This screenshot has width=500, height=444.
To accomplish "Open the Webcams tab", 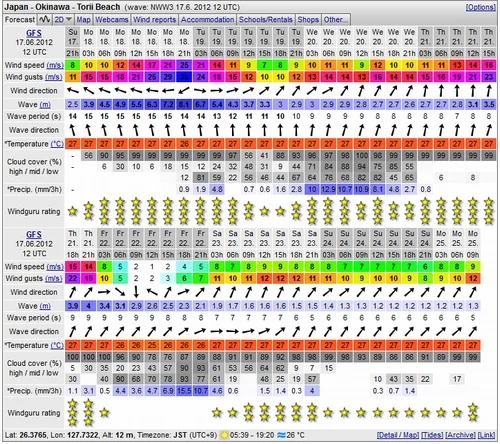I will tap(112, 20).
